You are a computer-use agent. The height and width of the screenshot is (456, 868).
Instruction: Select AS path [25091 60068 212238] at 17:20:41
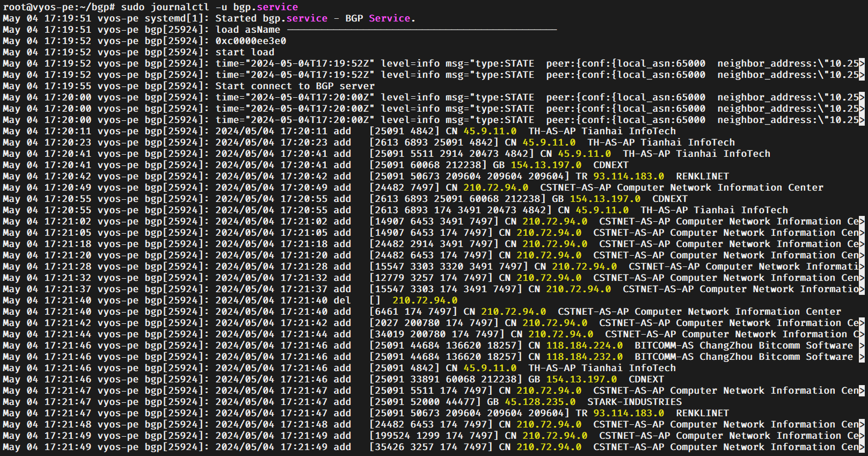point(428,165)
